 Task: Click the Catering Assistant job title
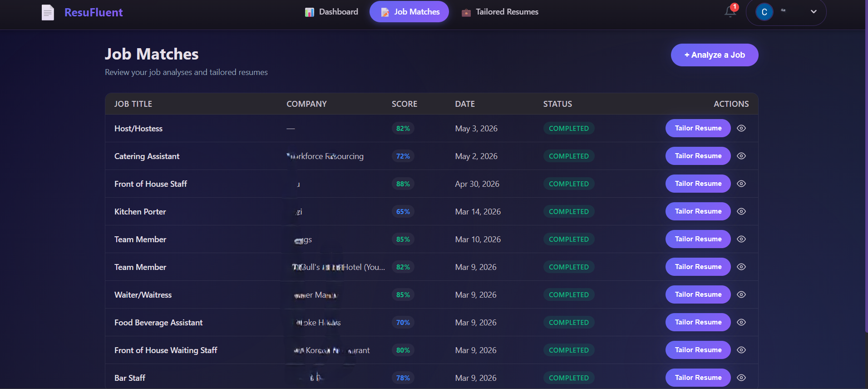(x=147, y=156)
